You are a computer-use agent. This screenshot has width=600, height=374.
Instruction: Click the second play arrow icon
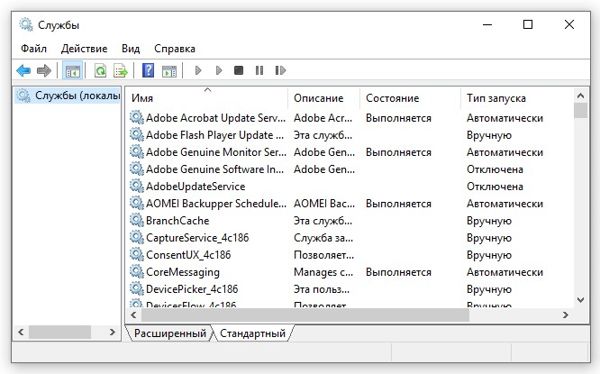pyautogui.click(x=218, y=70)
